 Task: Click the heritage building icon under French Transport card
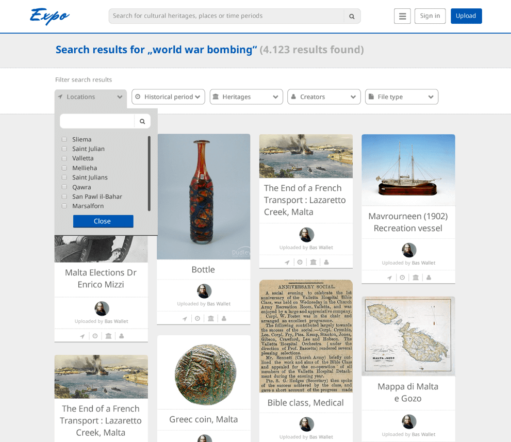313,262
